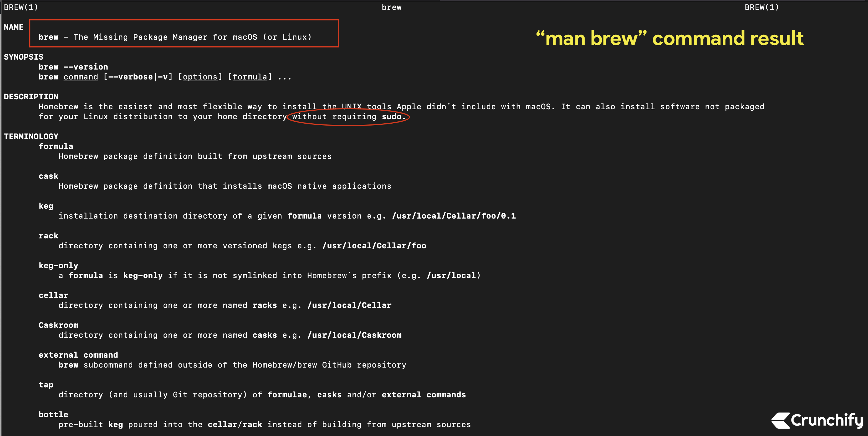Click the yellow 'man brew command result' caption

(670, 38)
